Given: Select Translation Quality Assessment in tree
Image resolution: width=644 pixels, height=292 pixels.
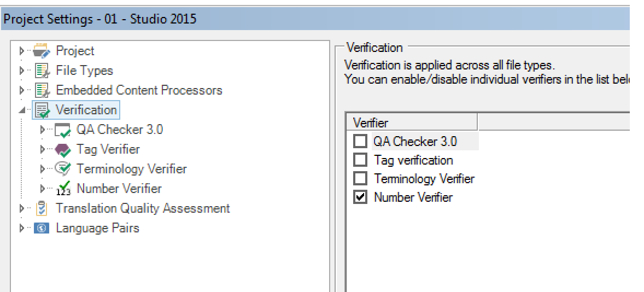Looking at the screenshot, I should point(142,209).
